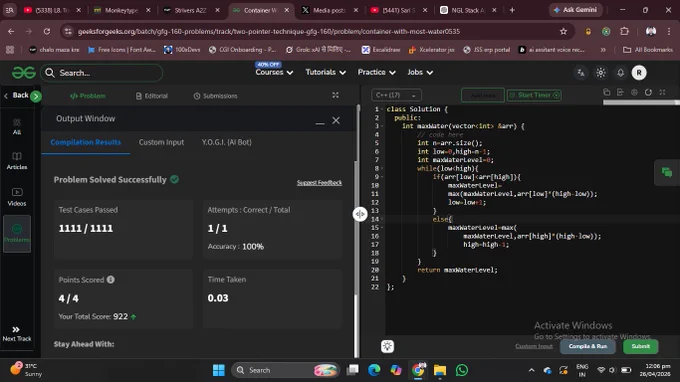Click the lightbulb hint icon below editor
Image resolution: width=680 pixels, height=382 pixels.
(387, 346)
